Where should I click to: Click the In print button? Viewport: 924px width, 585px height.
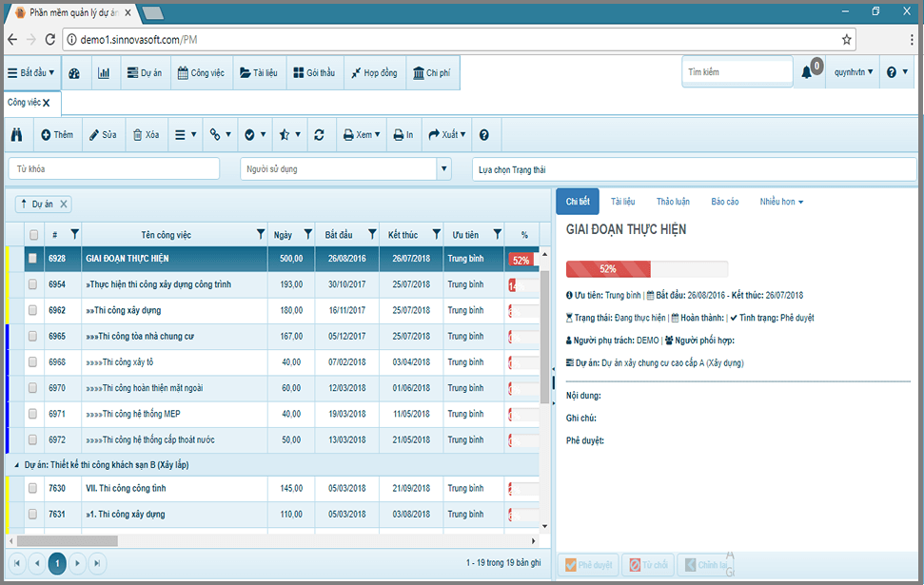click(x=403, y=135)
